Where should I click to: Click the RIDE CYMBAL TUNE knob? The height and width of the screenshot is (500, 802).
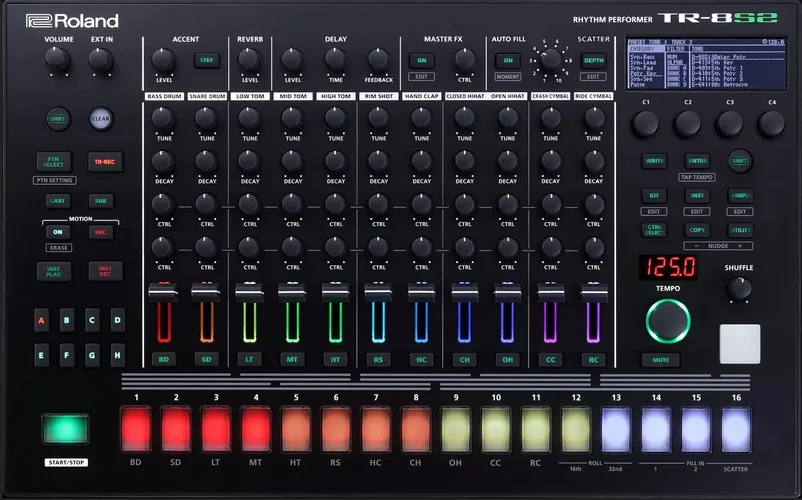[594, 118]
